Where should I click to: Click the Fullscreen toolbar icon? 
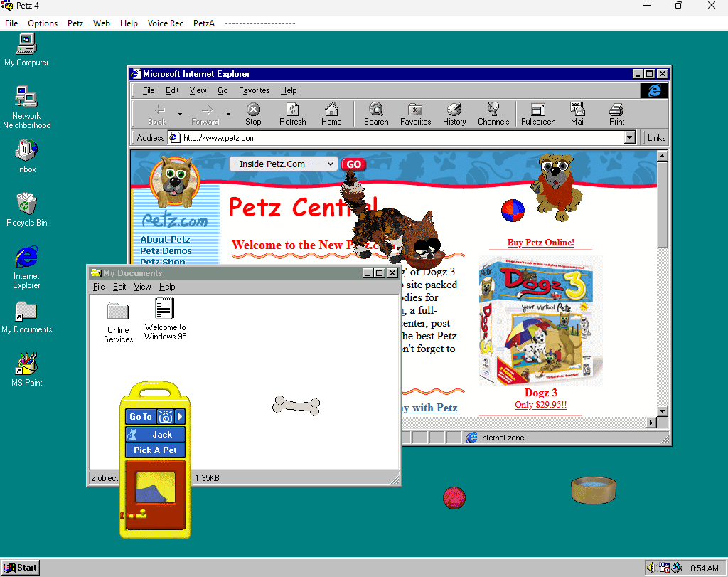click(x=538, y=113)
